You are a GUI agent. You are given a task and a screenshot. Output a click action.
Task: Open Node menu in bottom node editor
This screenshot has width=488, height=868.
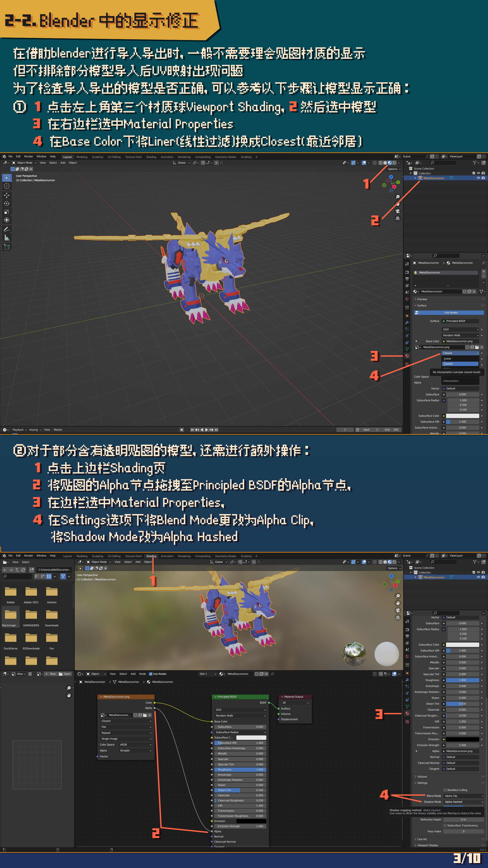[x=142, y=674]
